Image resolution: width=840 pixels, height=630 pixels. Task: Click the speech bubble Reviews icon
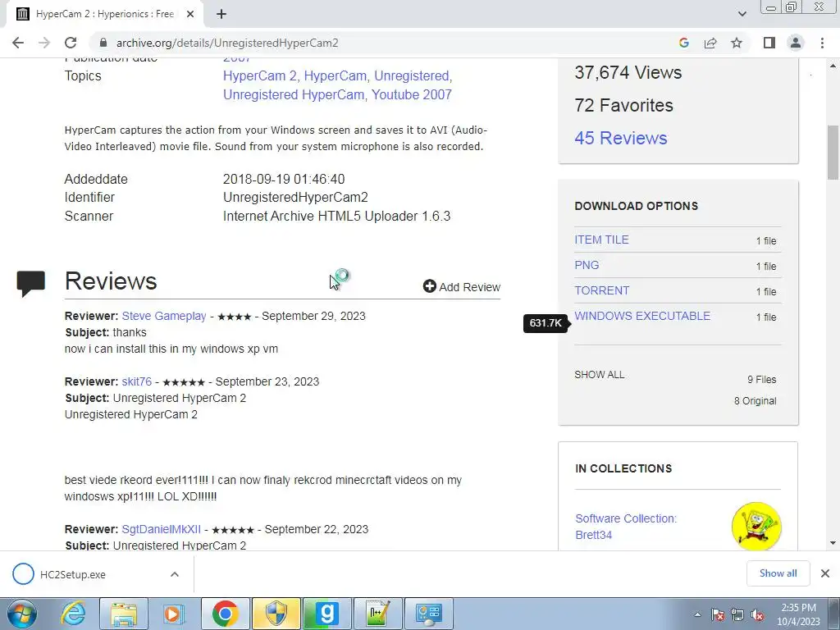30,283
